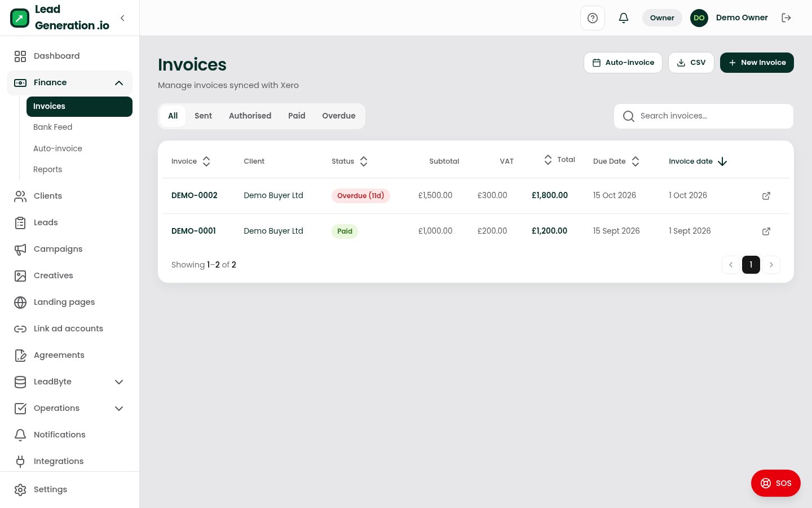Focus the Search invoices field
Viewport: 812px width, 508px height.
[x=704, y=116]
